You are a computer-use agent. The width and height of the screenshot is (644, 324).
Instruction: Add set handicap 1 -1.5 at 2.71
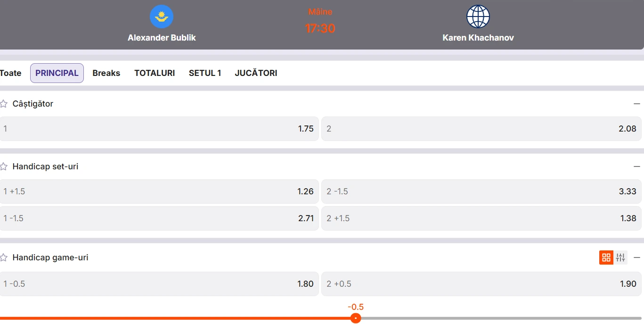(159, 218)
